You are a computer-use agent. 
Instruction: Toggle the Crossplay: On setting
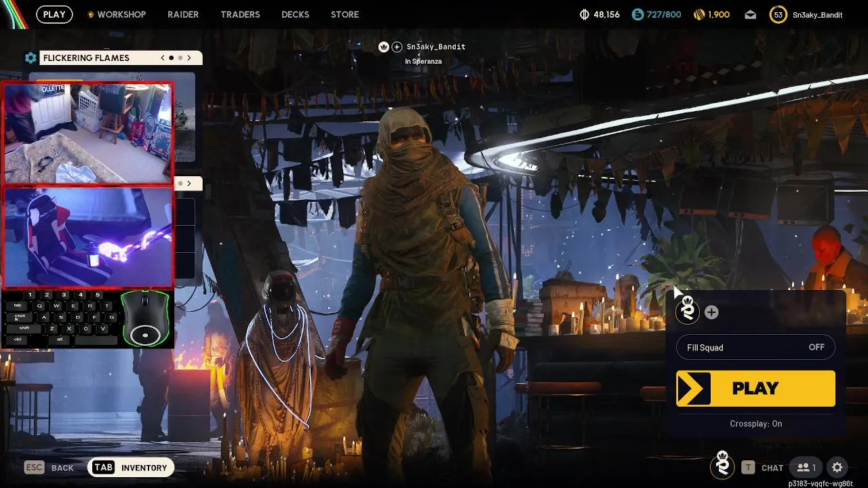[755, 424]
